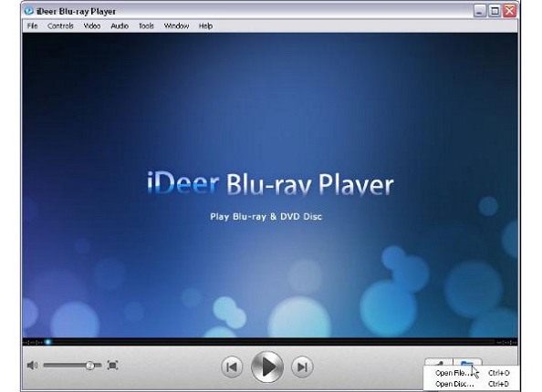Minimize the iDeer Blu-ray Player window
The image size is (542, 392).
coord(479,11)
